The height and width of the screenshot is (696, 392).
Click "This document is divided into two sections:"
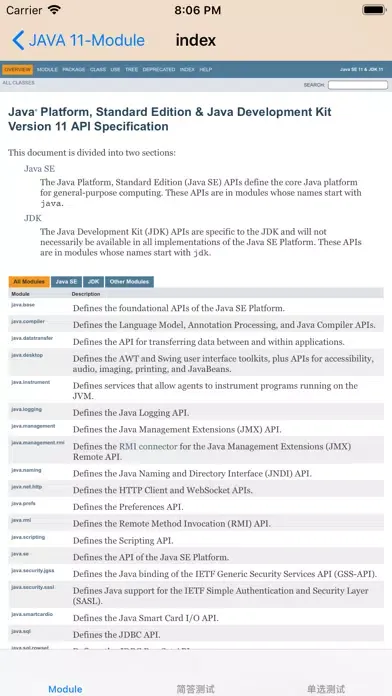[x=92, y=153]
